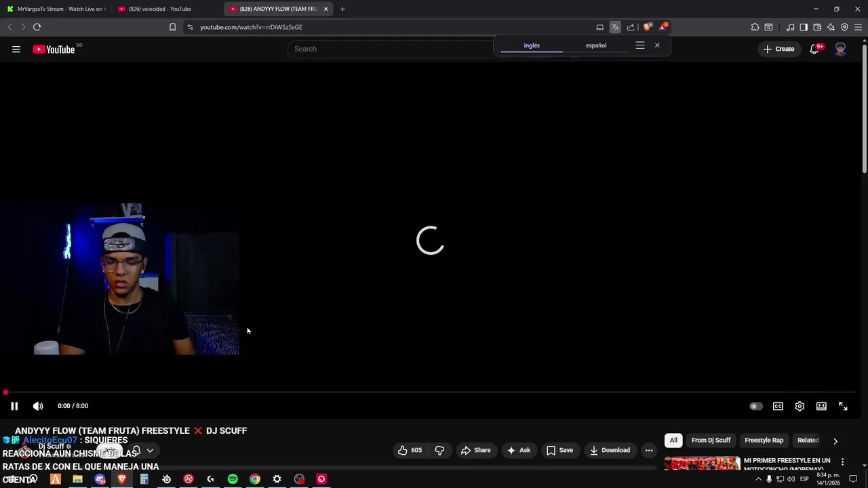Download the video with the Download button

pyautogui.click(x=610, y=450)
